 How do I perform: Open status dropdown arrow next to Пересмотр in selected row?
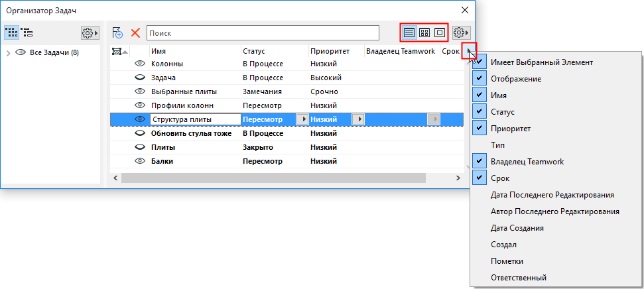coord(302,119)
